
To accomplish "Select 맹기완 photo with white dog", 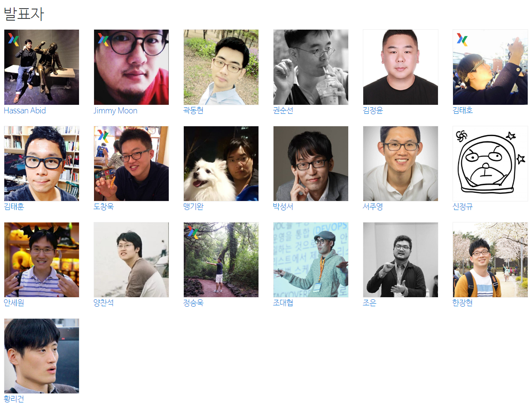I will [x=221, y=164].
